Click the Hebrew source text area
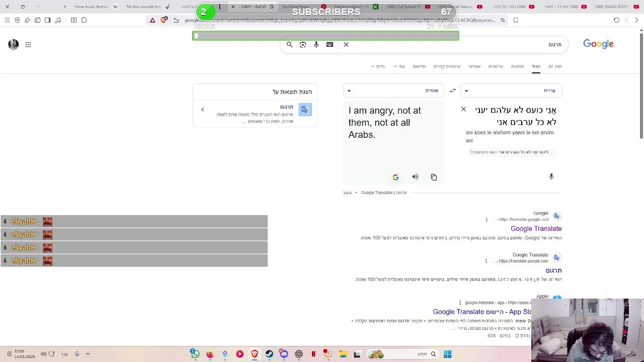 (515, 116)
